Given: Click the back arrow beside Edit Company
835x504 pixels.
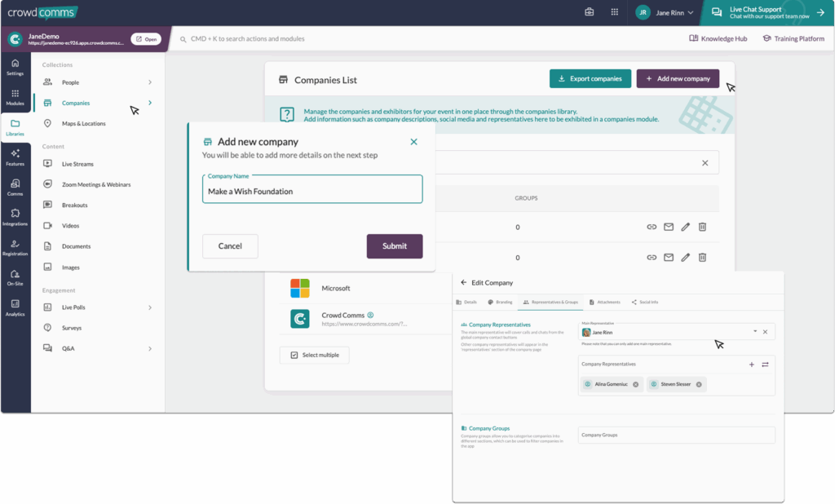Looking at the screenshot, I should [x=464, y=283].
